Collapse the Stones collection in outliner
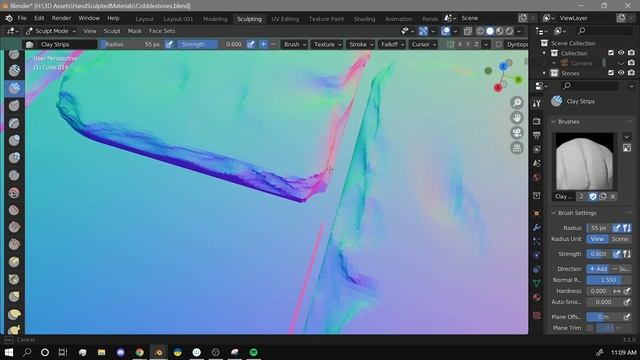The height and width of the screenshot is (360, 640). pyautogui.click(x=544, y=73)
